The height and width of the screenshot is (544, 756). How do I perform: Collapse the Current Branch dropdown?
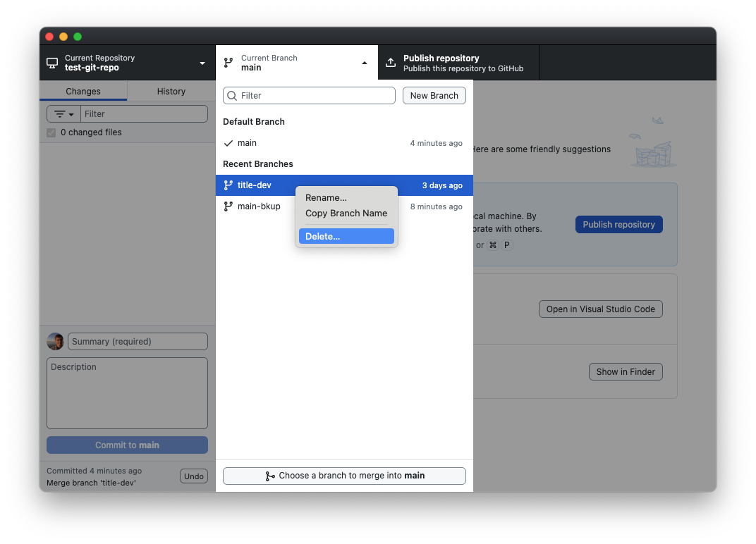365,63
